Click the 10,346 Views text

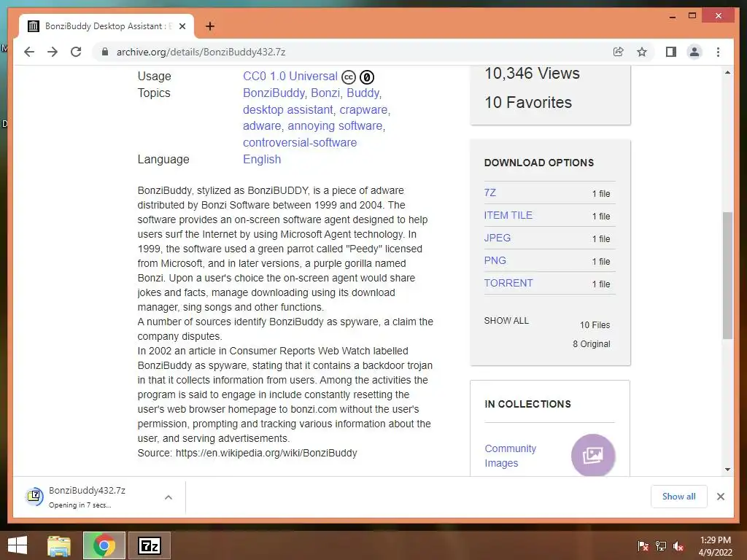tap(532, 74)
